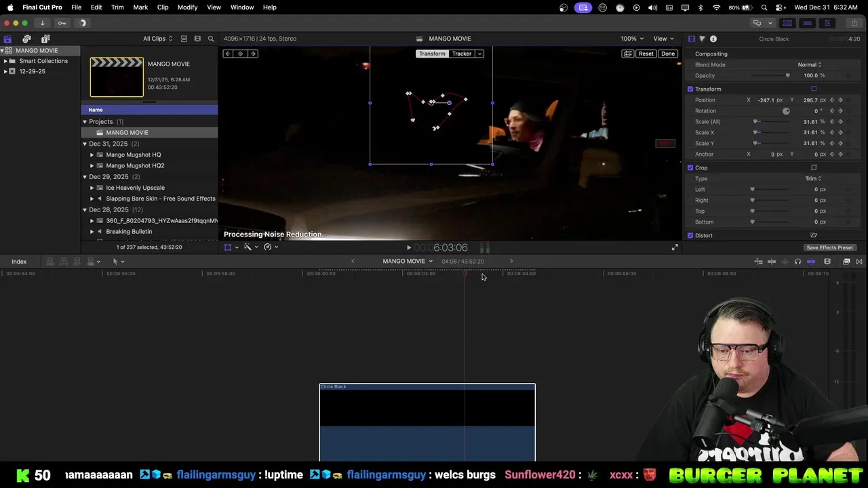Viewport: 868px width, 488px height.
Task: Open the Color inspector triangle icon
Action: [x=702, y=39]
